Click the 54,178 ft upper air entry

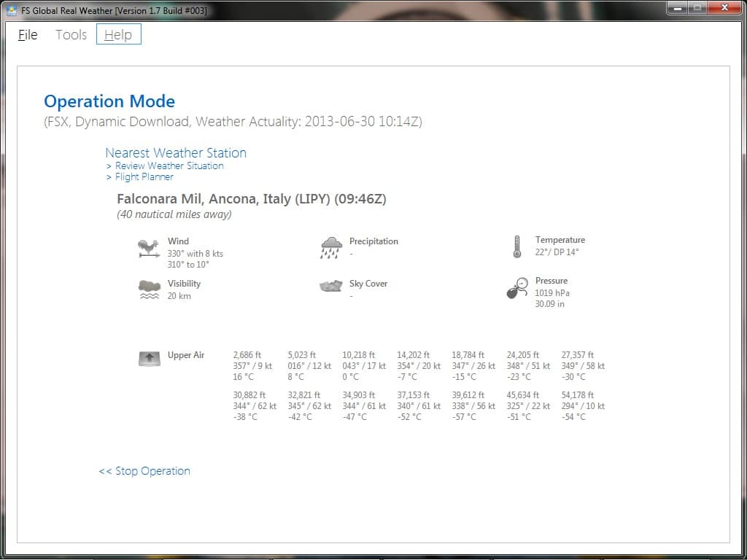583,406
